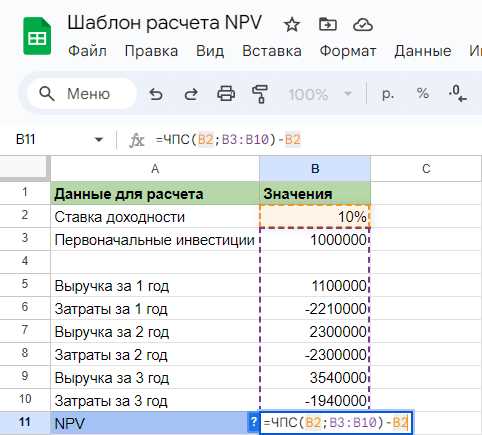
Task: Select the 3540000 value cell
Action: (x=315, y=377)
